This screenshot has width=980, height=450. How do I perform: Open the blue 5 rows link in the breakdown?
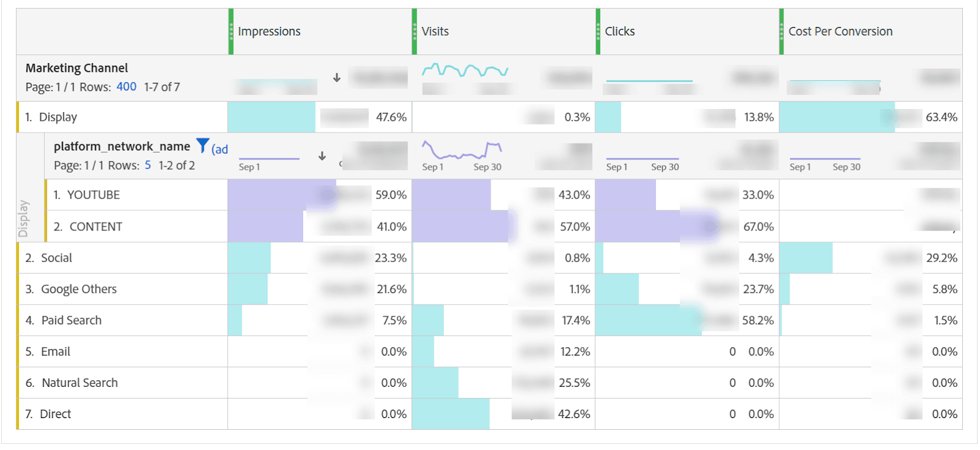coord(148,165)
